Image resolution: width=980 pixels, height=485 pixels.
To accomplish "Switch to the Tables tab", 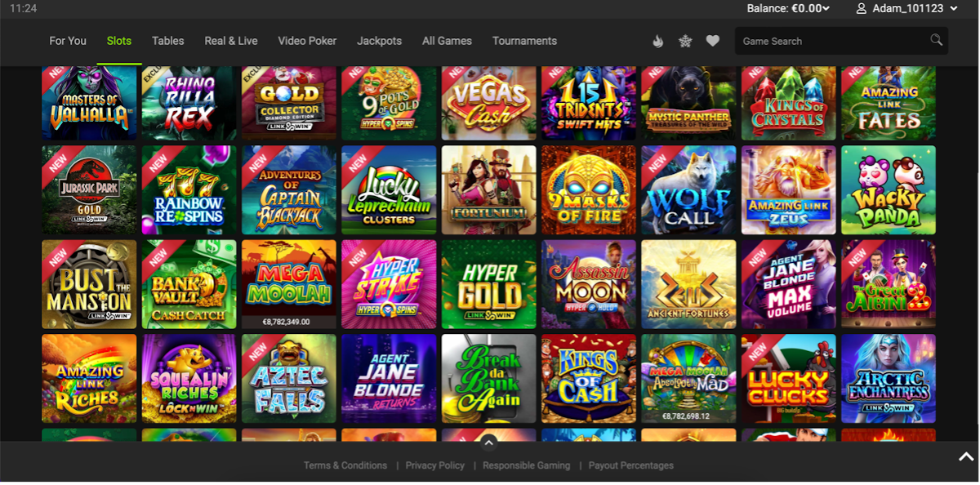I will point(167,41).
